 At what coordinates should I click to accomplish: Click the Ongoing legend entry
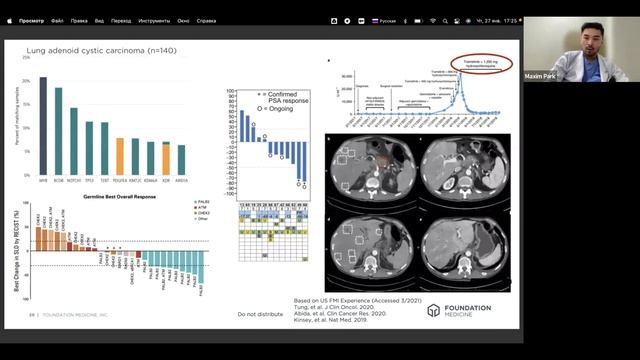pyautogui.click(x=276, y=109)
